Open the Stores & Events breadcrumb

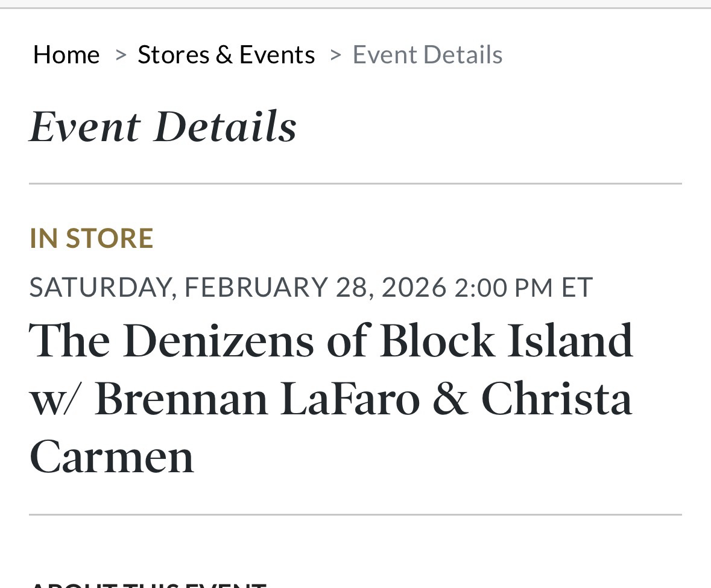[226, 55]
